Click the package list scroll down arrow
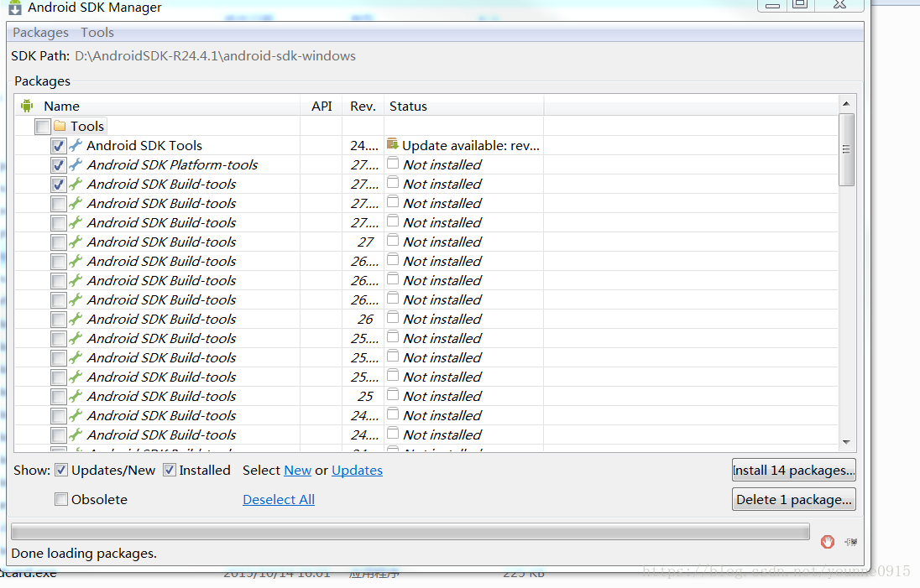The image size is (920, 588). [846, 442]
